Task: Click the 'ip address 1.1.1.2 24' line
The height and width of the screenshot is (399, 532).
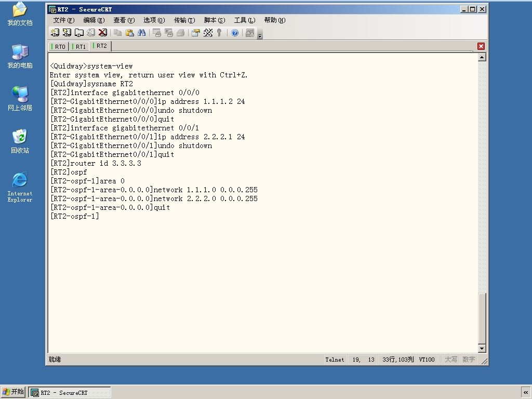Action: tap(148, 101)
